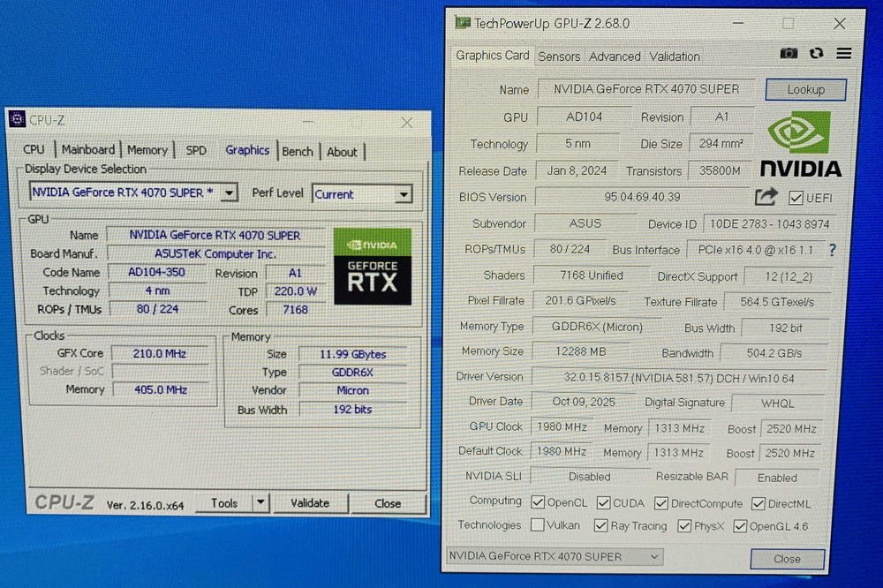Toggle the UEFI checkbox

click(796, 198)
